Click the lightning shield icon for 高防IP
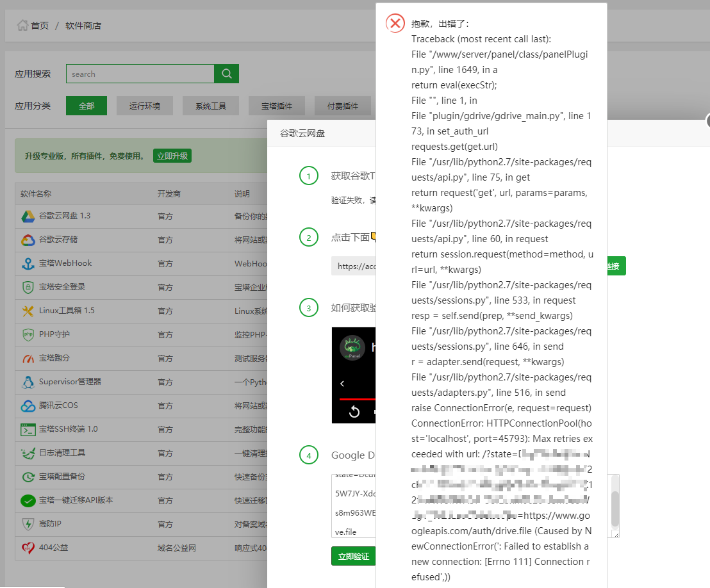The height and width of the screenshot is (588, 710). (x=28, y=524)
